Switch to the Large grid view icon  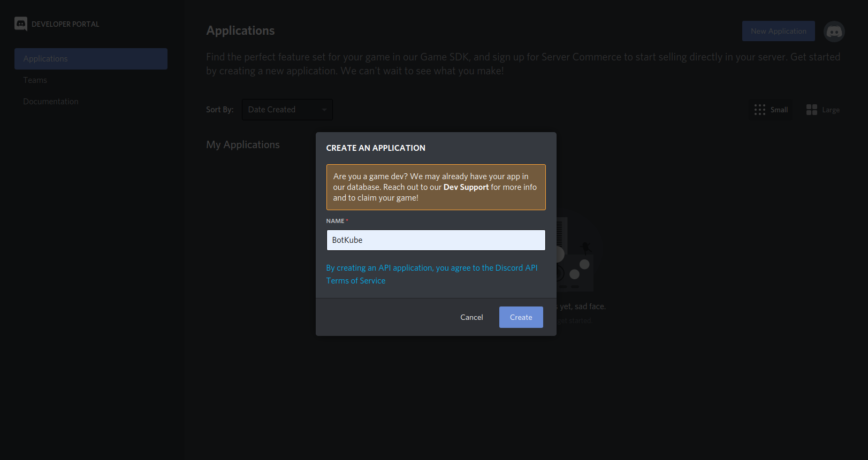(811, 110)
